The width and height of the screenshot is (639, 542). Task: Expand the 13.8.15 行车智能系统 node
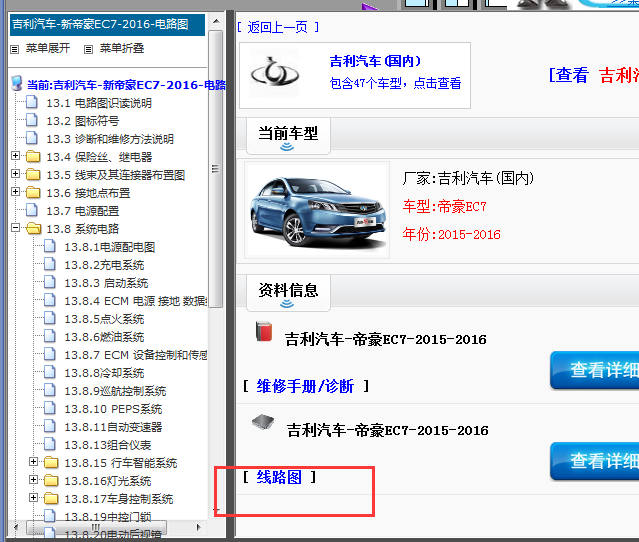(33, 462)
